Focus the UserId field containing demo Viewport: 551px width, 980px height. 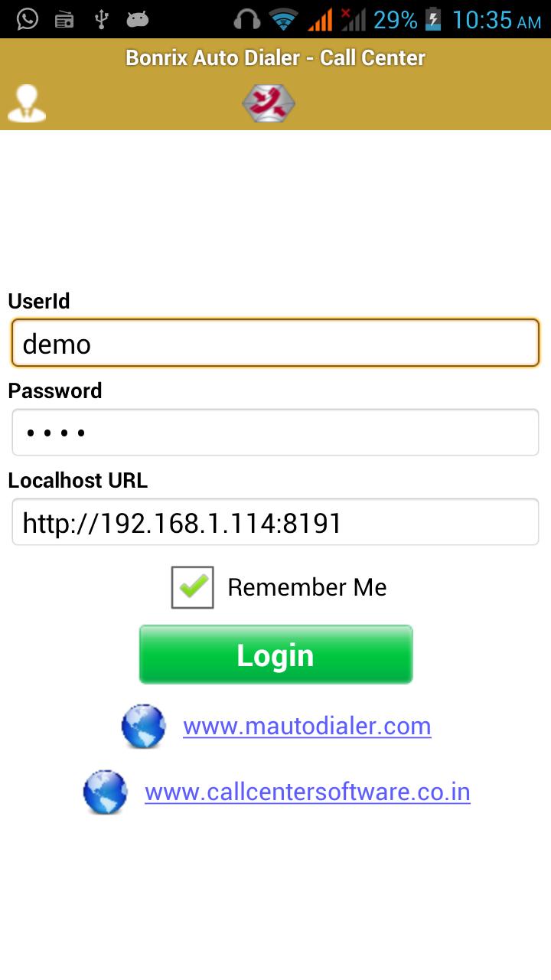coord(275,343)
